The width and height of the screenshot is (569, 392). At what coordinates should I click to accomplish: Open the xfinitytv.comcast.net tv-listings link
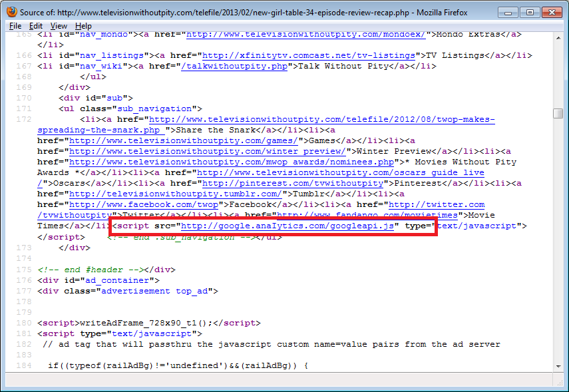click(311, 56)
